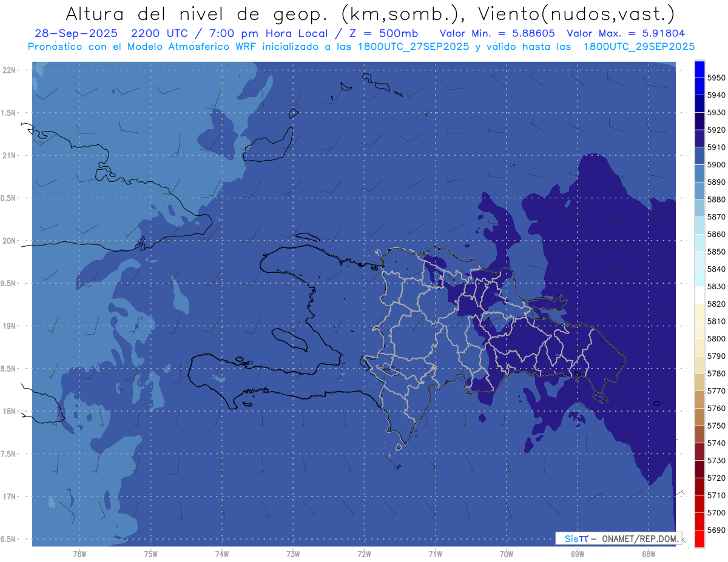Image resolution: width=728 pixels, height=562 pixels.
Task: Click the bottom red legend swatch below 5690
Action: [699, 538]
